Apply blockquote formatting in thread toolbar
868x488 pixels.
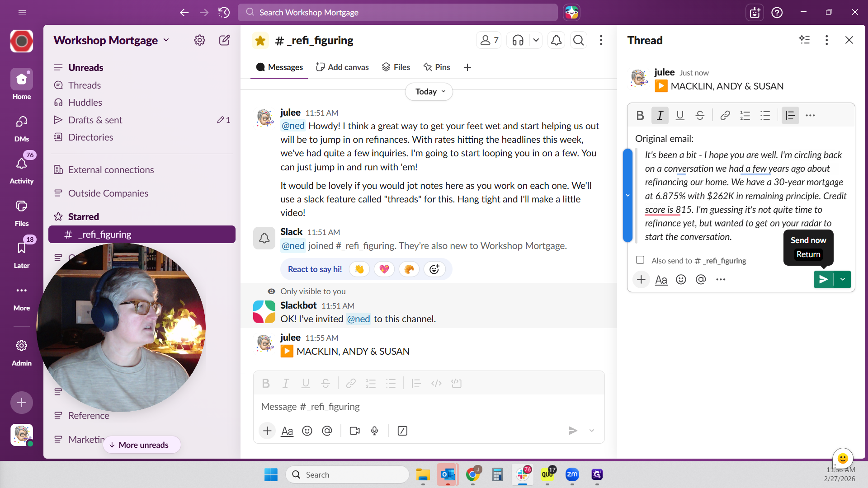pyautogui.click(x=790, y=116)
